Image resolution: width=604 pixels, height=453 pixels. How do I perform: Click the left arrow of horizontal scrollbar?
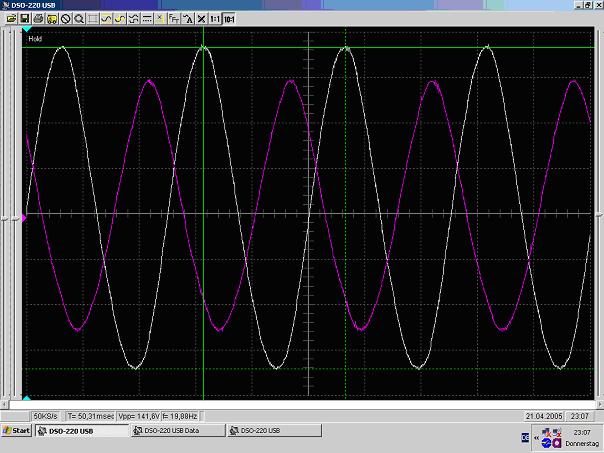4,404
